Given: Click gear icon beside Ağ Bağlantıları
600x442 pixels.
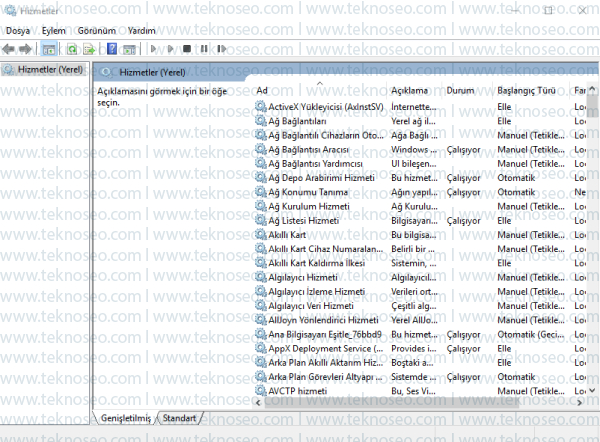Looking at the screenshot, I should click(261, 121).
